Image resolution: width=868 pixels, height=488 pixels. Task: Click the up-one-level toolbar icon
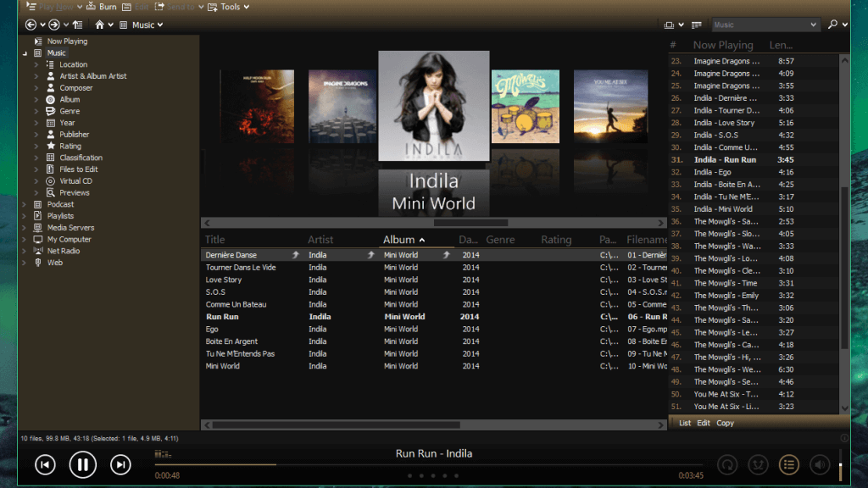[77, 25]
